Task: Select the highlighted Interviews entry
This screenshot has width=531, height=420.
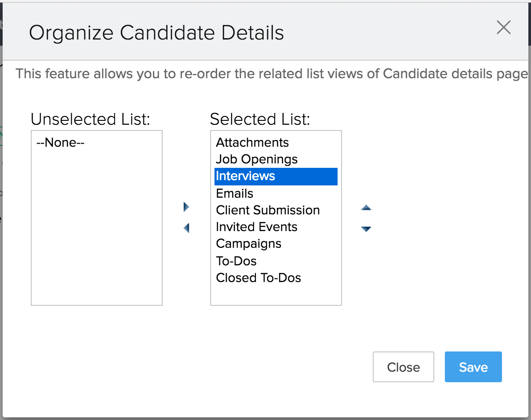Action: [x=276, y=176]
